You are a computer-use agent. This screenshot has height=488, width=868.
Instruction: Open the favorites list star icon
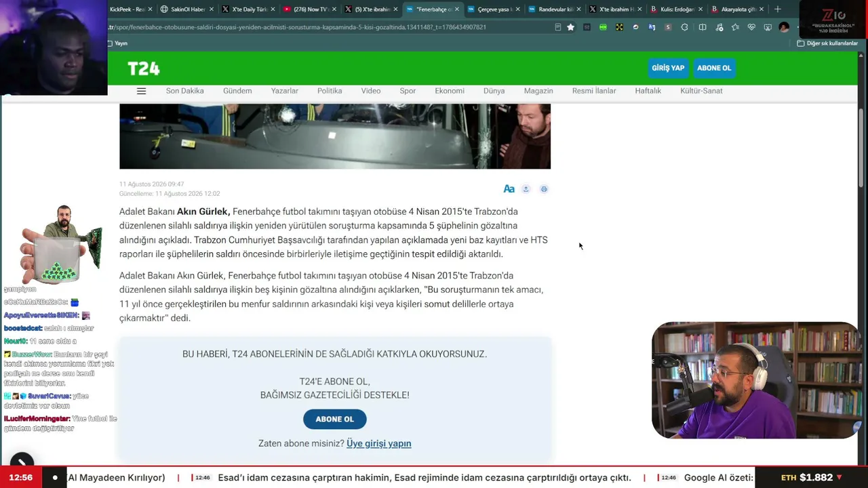pyautogui.click(x=735, y=27)
